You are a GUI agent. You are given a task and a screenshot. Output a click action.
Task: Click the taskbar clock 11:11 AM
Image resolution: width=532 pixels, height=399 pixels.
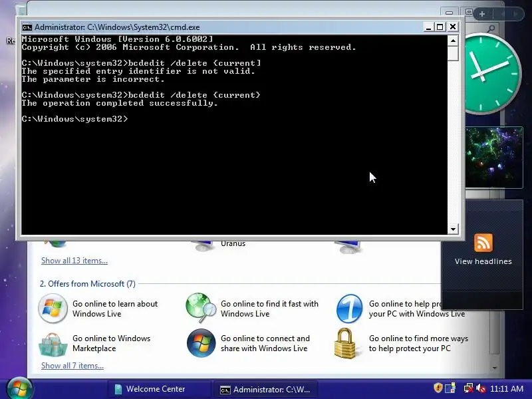[x=507, y=388]
